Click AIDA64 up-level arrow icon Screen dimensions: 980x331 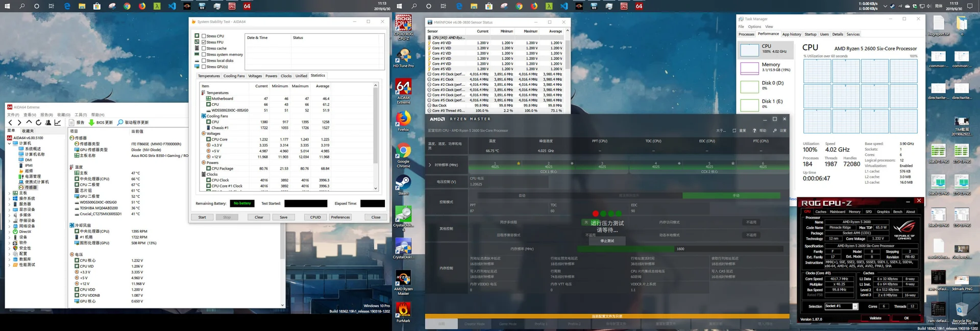(29, 123)
